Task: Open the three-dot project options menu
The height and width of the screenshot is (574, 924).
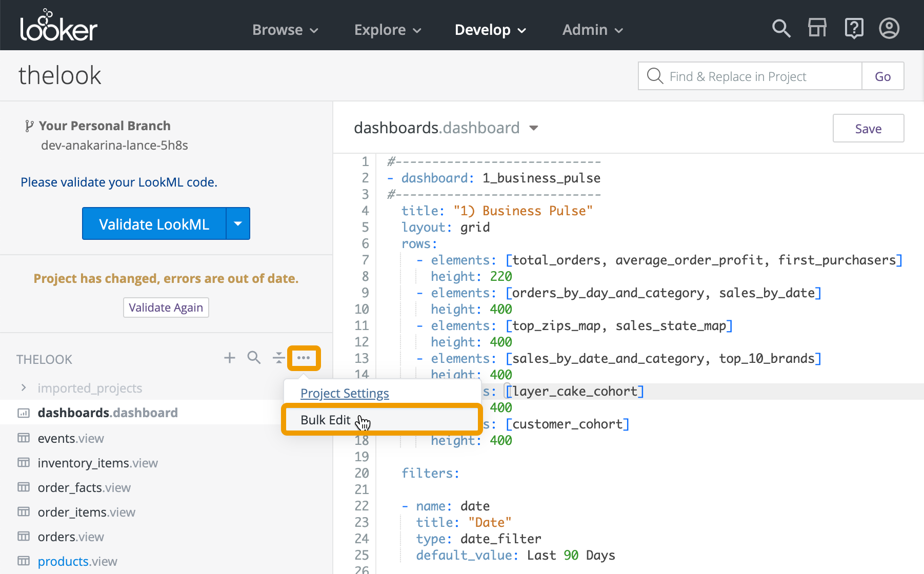Action: [304, 358]
